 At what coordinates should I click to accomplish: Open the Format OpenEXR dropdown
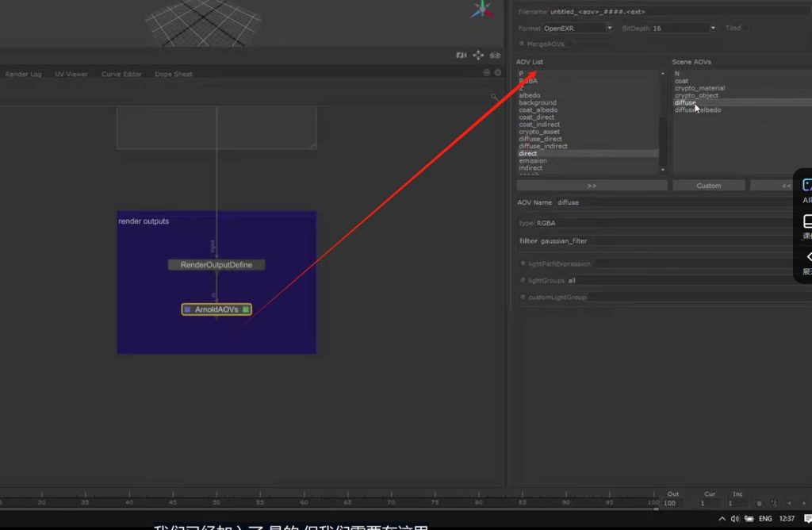(x=609, y=29)
